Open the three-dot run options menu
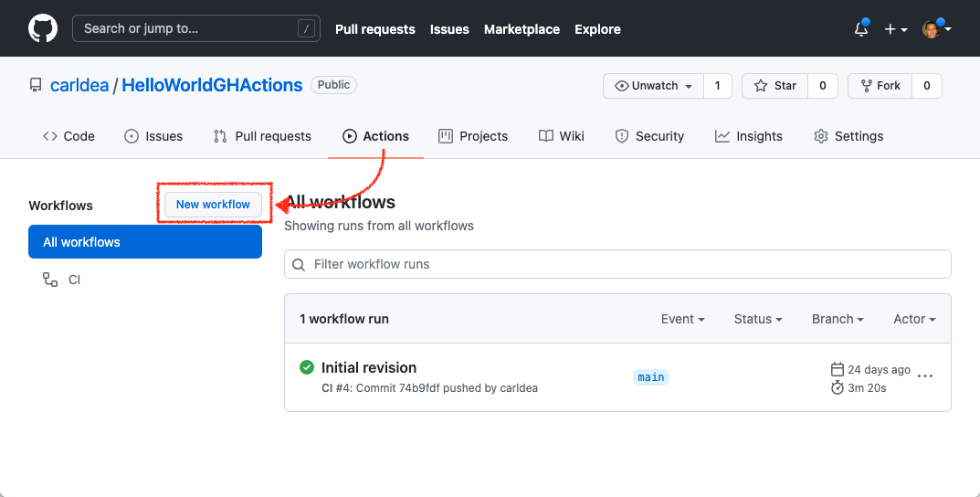Image resolution: width=980 pixels, height=497 pixels. tap(925, 375)
